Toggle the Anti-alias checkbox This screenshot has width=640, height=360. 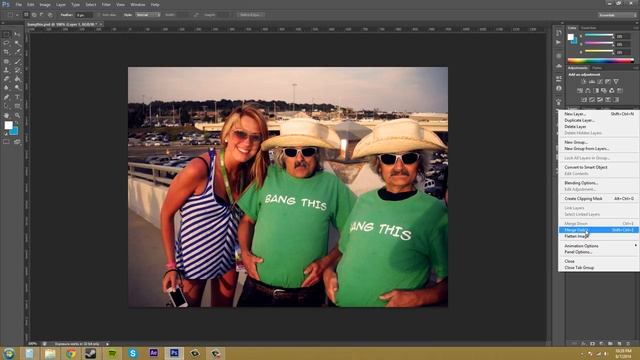click(x=99, y=15)
